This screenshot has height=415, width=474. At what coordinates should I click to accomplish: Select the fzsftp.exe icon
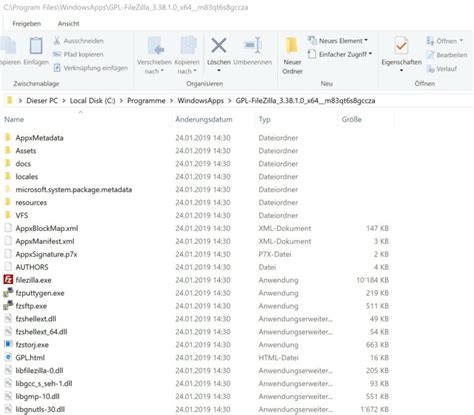(8, 306)
